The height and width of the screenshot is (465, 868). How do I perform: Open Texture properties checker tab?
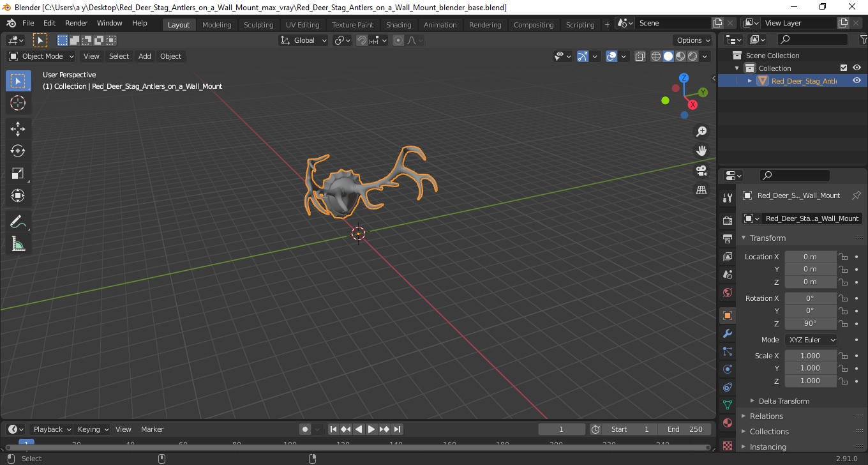tap(727, 445)
